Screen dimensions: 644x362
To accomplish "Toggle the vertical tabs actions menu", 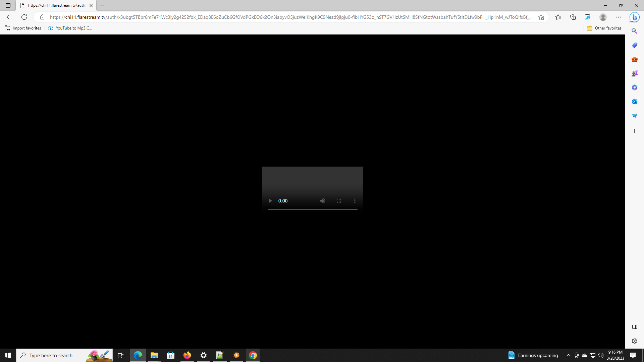I will pos(8,5).
